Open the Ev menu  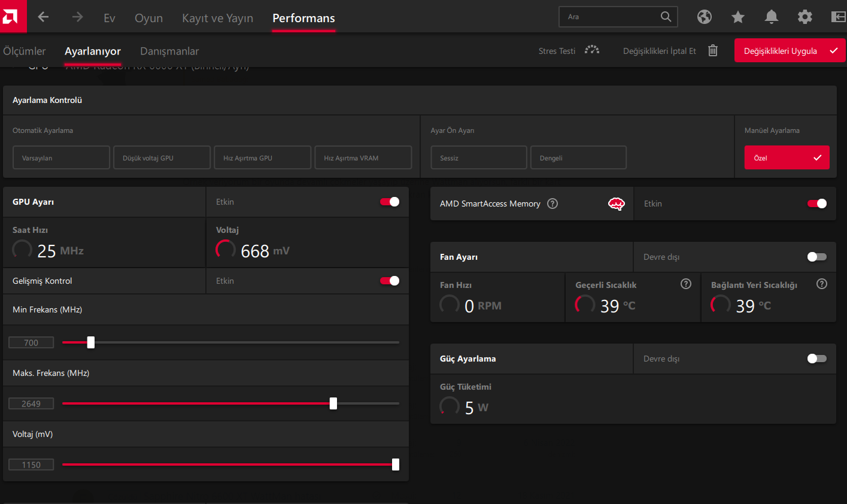pos(110,18)
